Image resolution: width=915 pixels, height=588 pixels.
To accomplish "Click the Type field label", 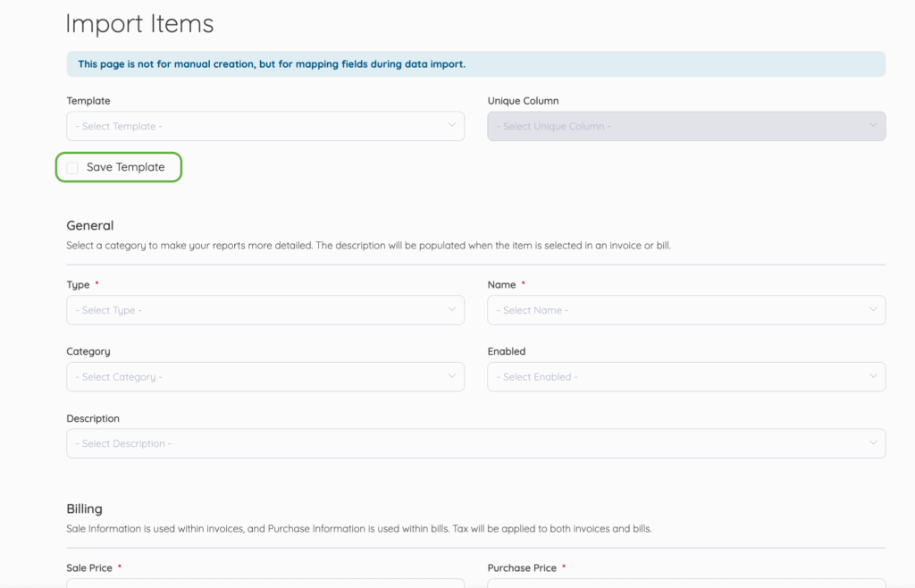I will (x=78, y=285).
